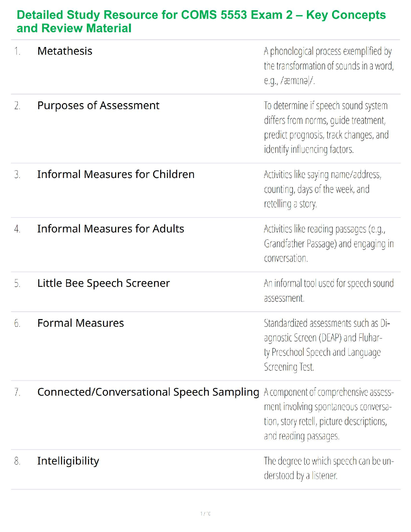
Task: Select "Connected/Conversational Speech Sampling" term
Action: point(148,392)
